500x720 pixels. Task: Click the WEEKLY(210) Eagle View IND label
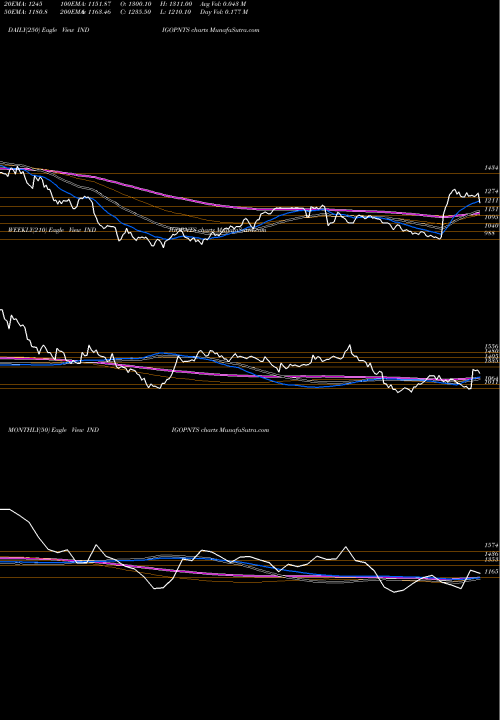pyautogui.click(x=52, y=230)
